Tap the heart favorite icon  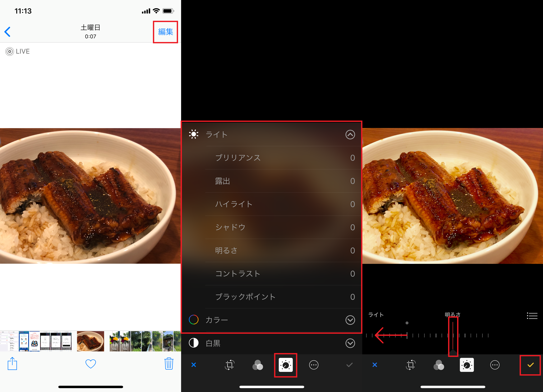[91, 364]
